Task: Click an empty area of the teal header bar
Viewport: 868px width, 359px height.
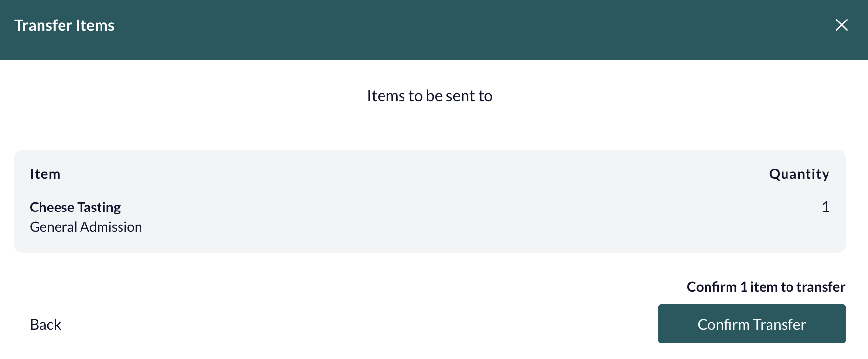Action: [x=439, y=29]
